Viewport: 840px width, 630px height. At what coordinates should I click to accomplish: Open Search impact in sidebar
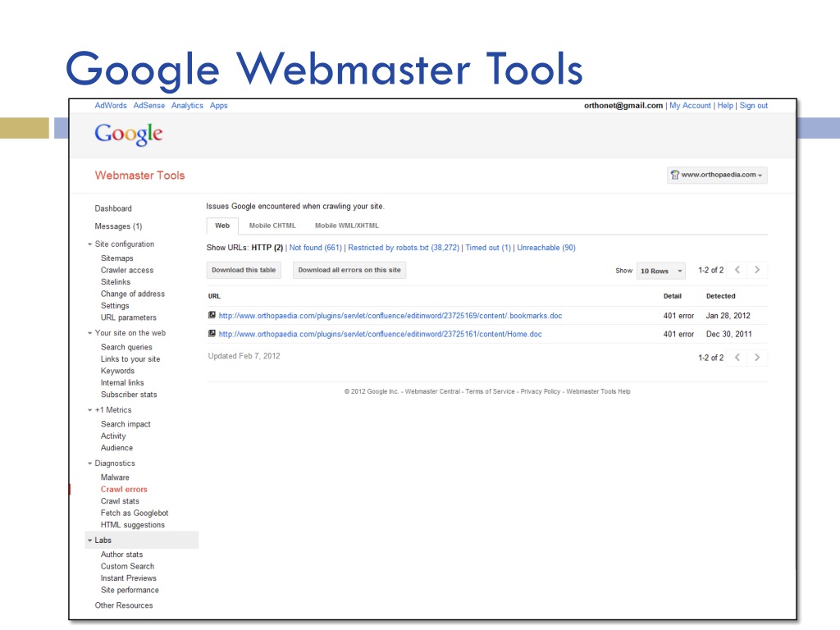click(126, 424)
